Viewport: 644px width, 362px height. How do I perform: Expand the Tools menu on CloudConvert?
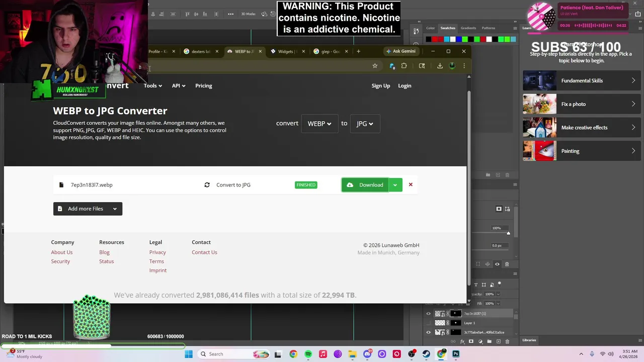pos(152,85)
